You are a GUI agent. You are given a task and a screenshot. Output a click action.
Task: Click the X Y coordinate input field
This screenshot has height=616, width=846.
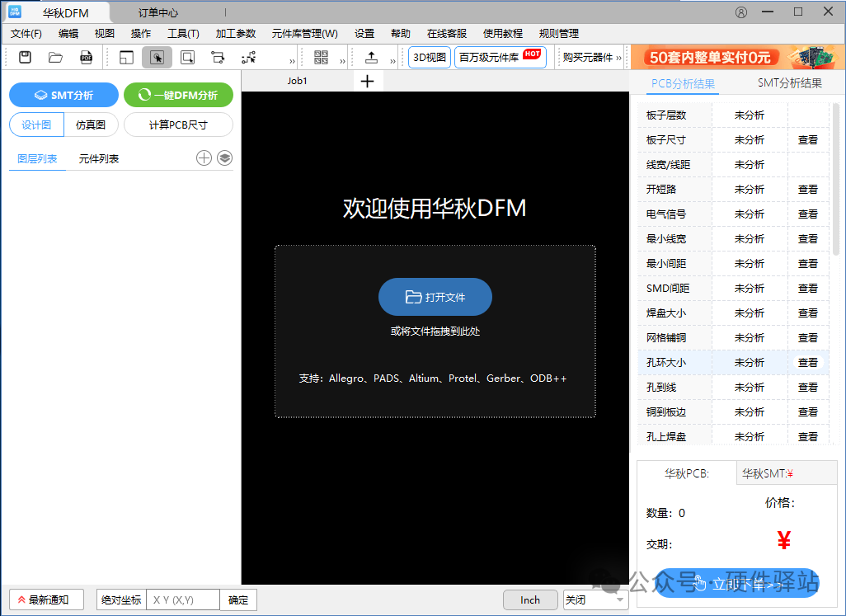point(183,600)
